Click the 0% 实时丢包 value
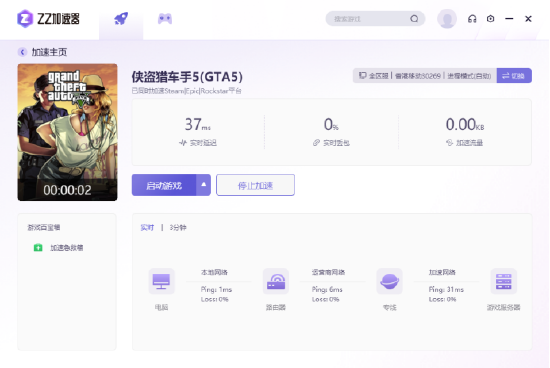Viewport: 550px width, 368px height. pos(331,124)
